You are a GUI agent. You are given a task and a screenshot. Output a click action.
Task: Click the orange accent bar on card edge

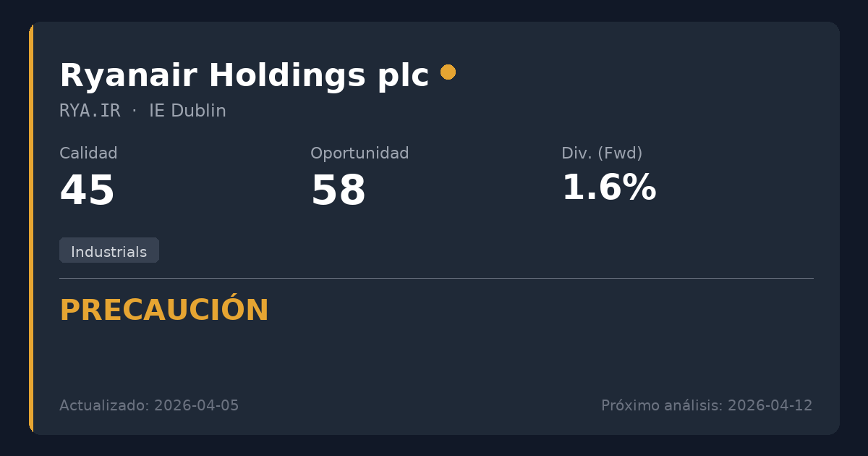click(x=31, y=228)
